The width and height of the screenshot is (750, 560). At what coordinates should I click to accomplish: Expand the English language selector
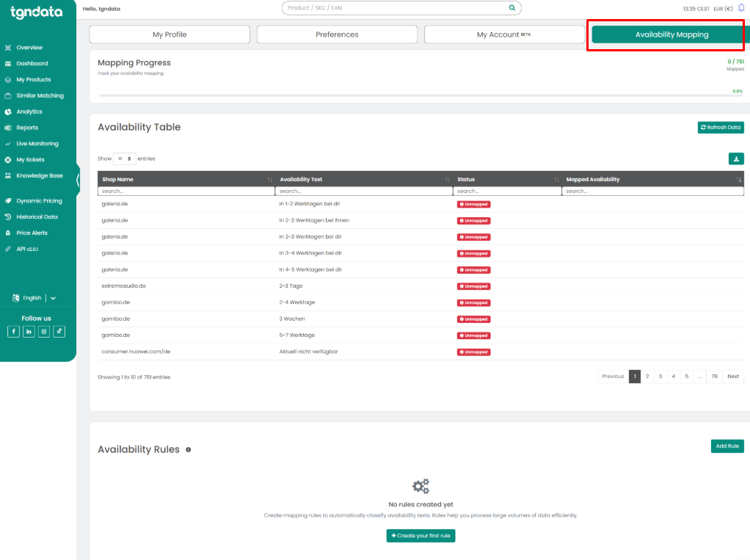point(53,298)
